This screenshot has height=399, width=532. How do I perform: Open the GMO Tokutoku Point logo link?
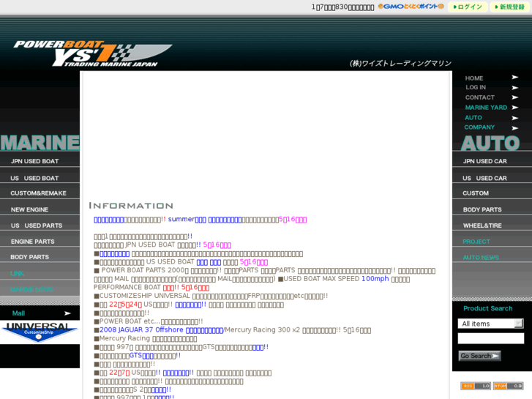(x=411, y=7)
